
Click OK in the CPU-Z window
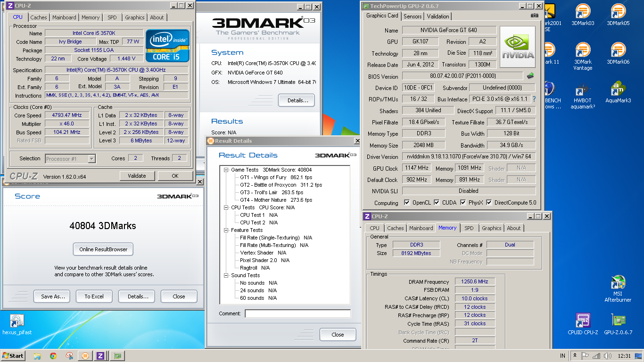point(175,176)
